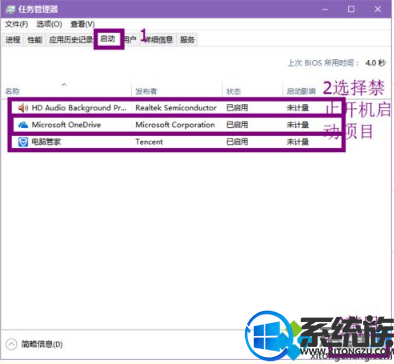The image size is (394, 364).
Task: Click 已启用 status in 电脑管家 row
Action: click(x=237, y=142)
